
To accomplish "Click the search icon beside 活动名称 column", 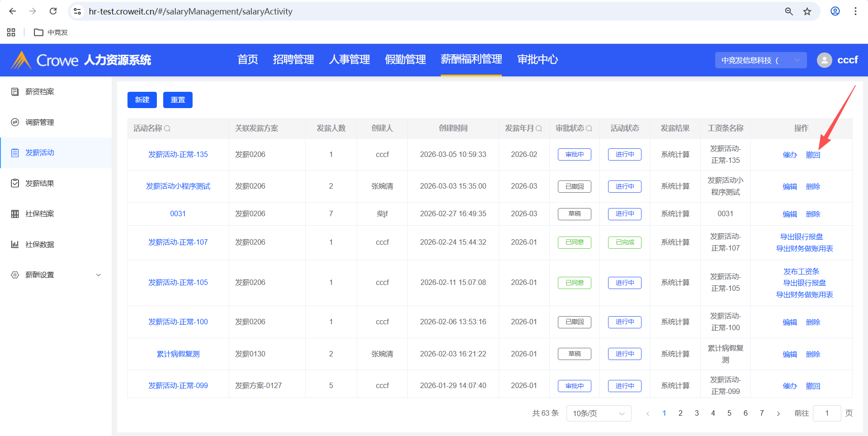I will (167, 128).
